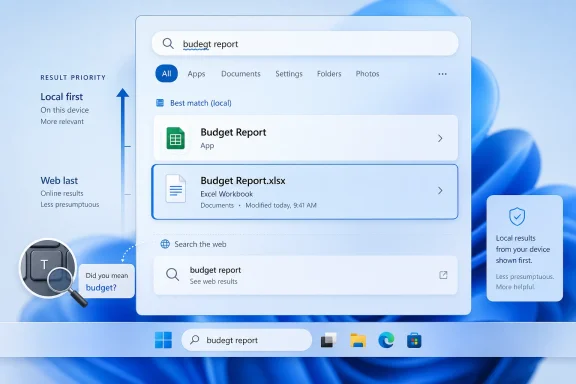Click the Best match (local) header icon
The width and height of the screenshot is (576, 384).
(160, 103)
